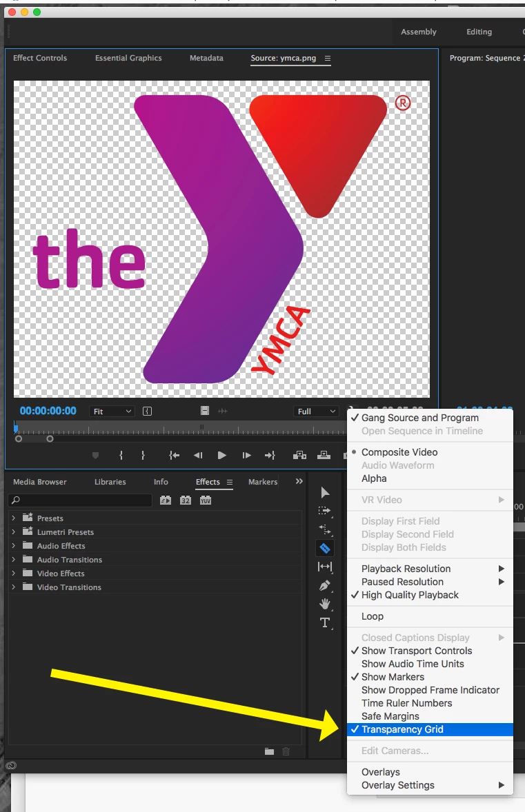525x812 pixels.
Task: Open Paused Resolution submenu
Action: [x=430, y=582]
